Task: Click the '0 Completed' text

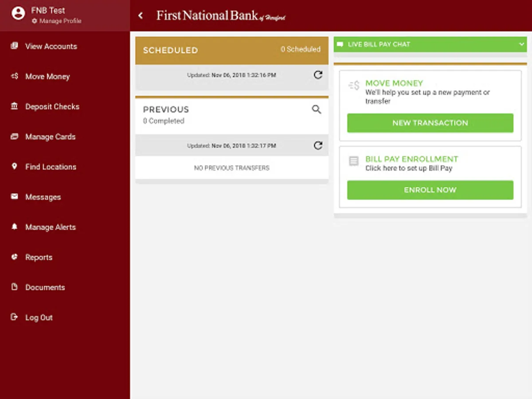Action: tap(164, 121)
